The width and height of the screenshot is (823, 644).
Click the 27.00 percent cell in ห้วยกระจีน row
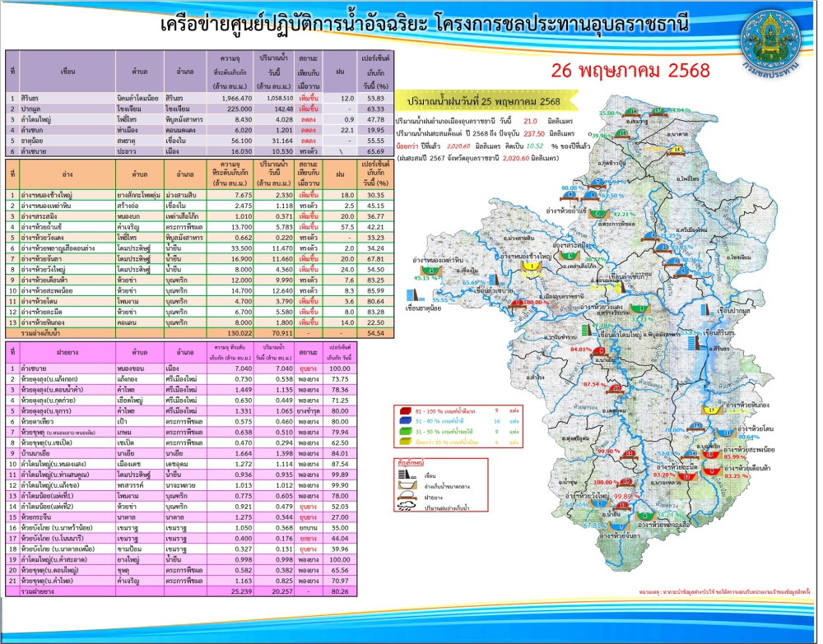coord(340,517)
